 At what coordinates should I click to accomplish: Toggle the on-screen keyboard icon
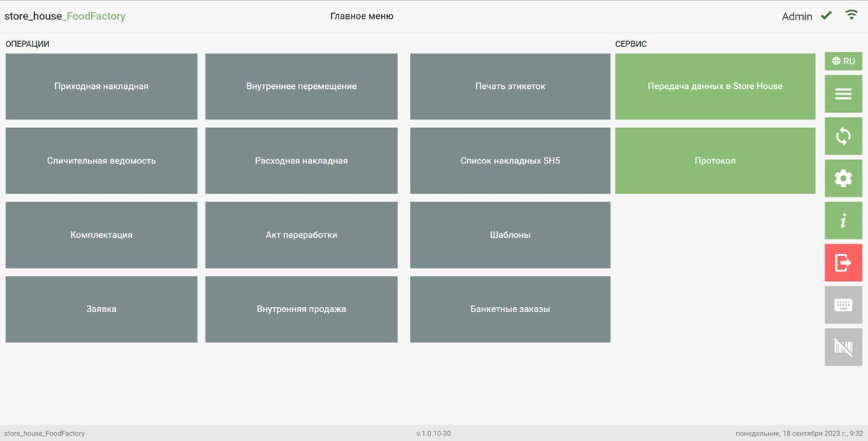click(843, 305)
